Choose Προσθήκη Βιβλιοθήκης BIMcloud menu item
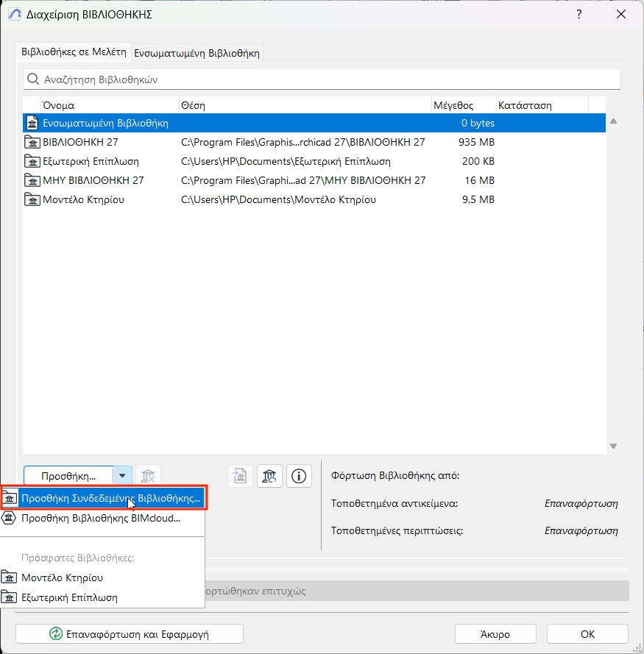The height and width of the screenshot is (654, 644). (103, 518)
